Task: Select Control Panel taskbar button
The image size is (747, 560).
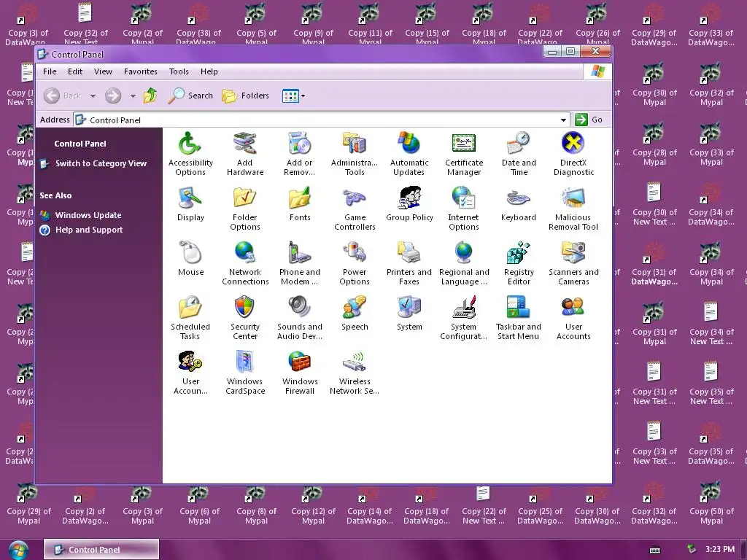Action: tap(101, 550)
